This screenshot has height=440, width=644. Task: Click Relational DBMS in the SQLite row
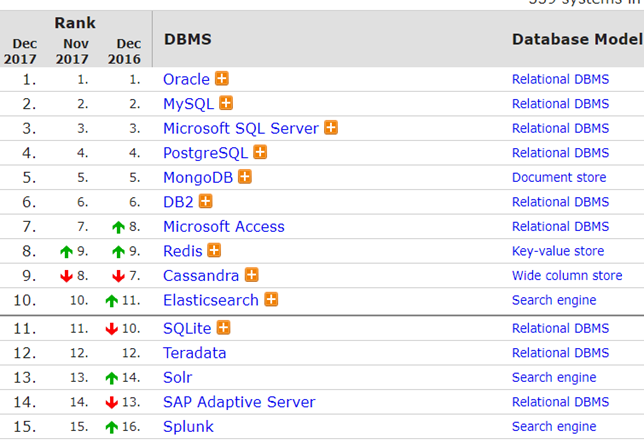(560, 328)
